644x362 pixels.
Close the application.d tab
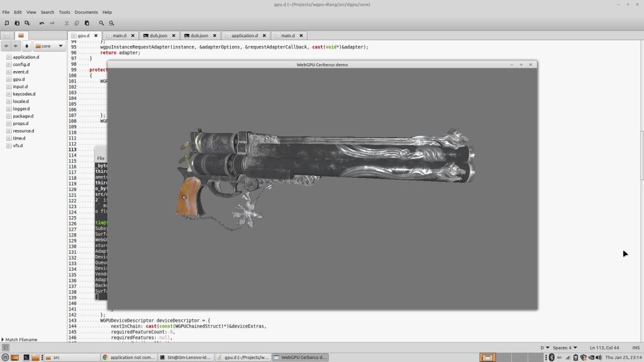[264, 36]
